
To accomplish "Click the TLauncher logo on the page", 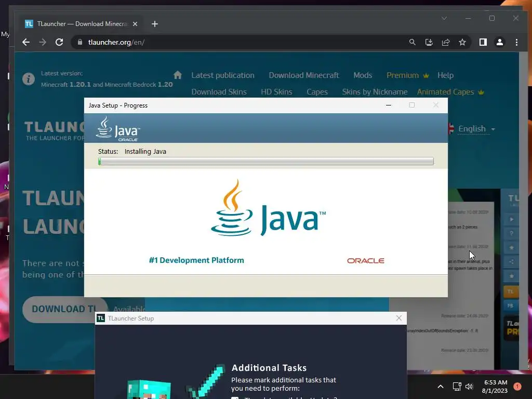I will [54, 130].
